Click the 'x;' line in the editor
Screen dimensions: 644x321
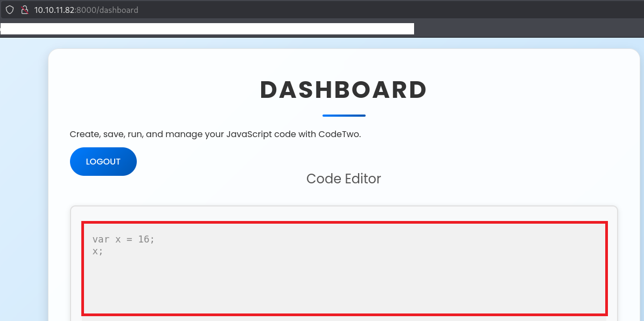tap(97, 251)
